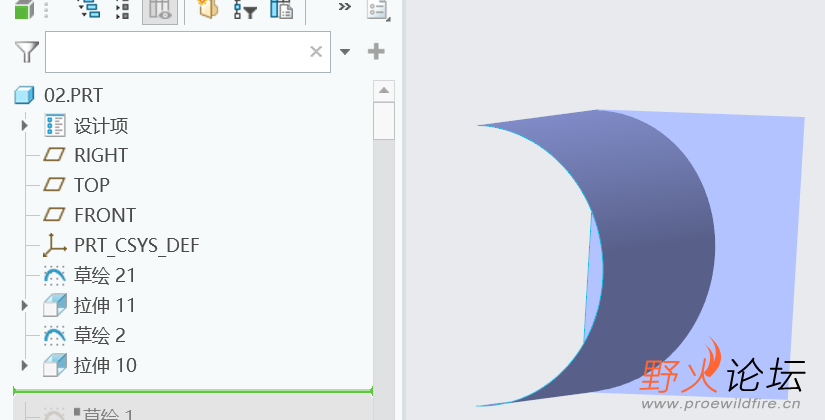Click the scrollbar up arrow
The image size is (825, 420).
tap(384, 91)
